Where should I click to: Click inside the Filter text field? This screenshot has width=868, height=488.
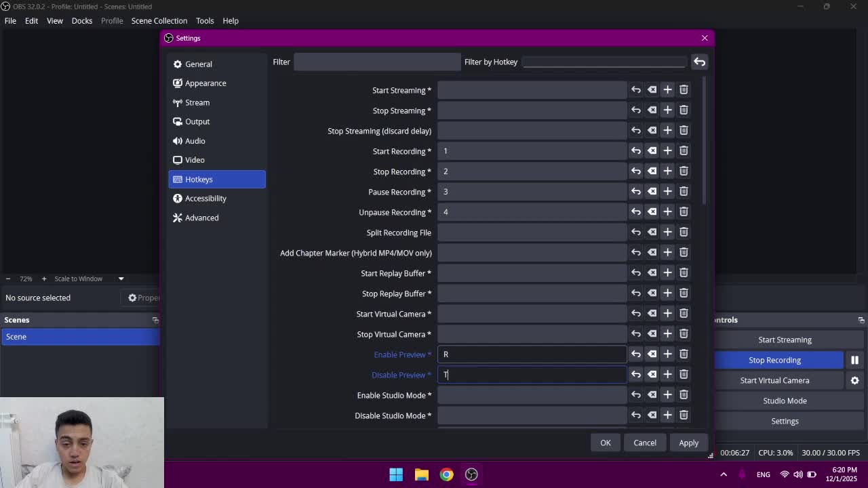click(x=377, y=62)
